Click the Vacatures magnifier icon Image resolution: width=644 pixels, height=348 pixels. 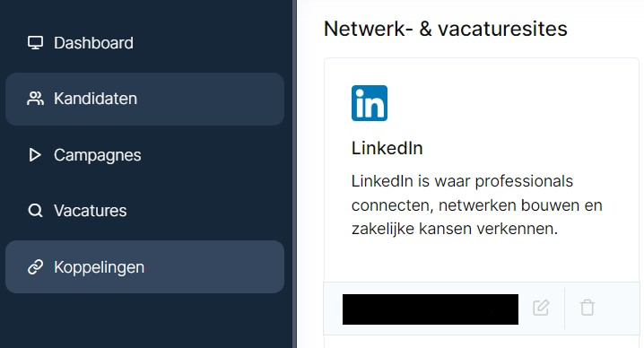click(x=35, y=211)
